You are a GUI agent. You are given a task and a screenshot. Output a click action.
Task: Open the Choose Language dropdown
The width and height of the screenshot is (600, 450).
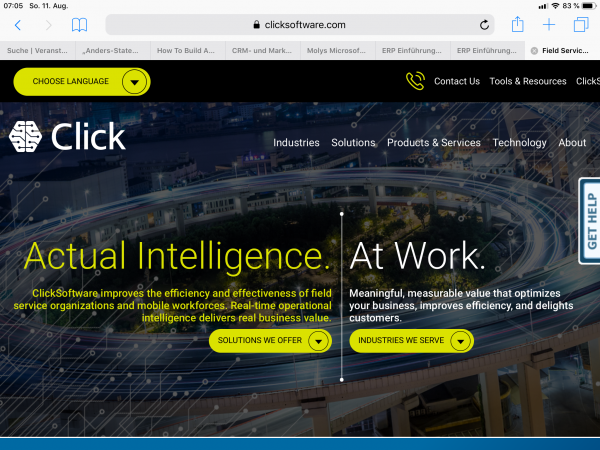[82, 82]
